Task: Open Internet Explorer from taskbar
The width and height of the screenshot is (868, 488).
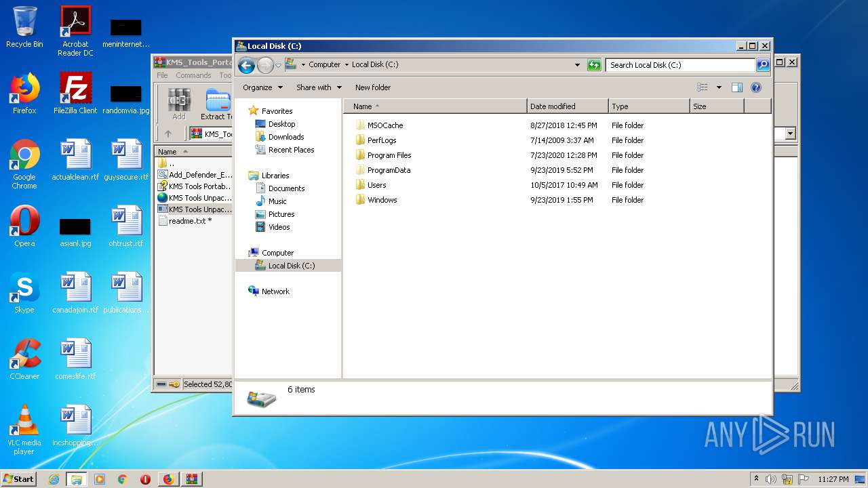Action: point(54,479)
